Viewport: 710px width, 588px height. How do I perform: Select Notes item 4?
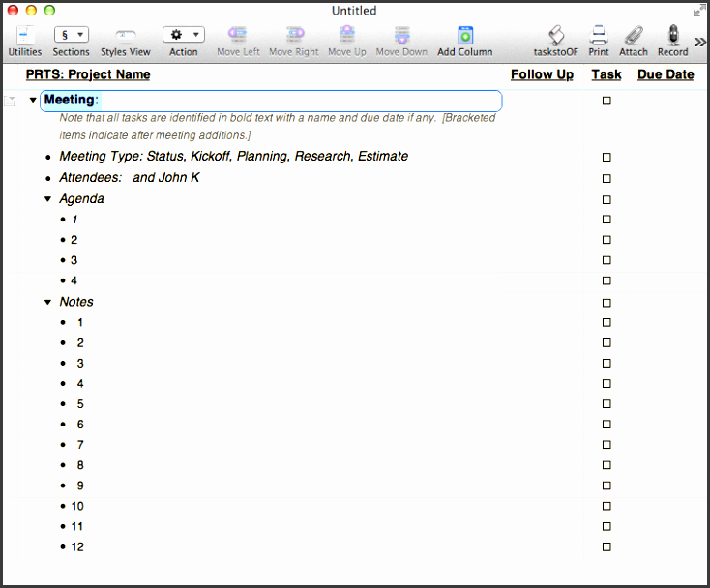[x=80, y=383]
